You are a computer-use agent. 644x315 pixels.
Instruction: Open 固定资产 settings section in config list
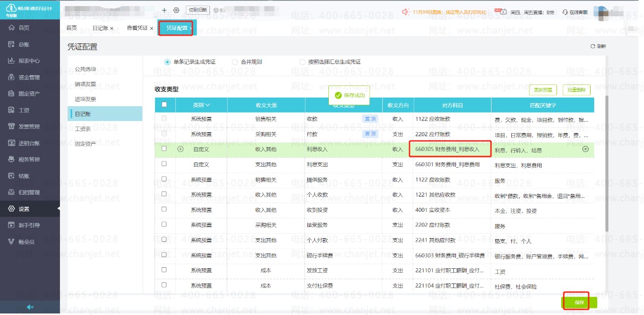tap(85, 144)
